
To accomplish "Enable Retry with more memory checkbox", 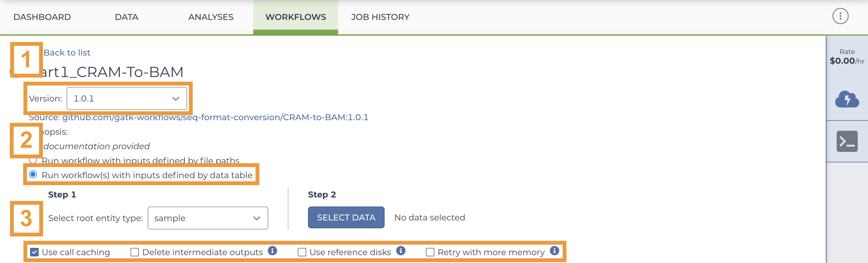I will (x=430, y=252).
